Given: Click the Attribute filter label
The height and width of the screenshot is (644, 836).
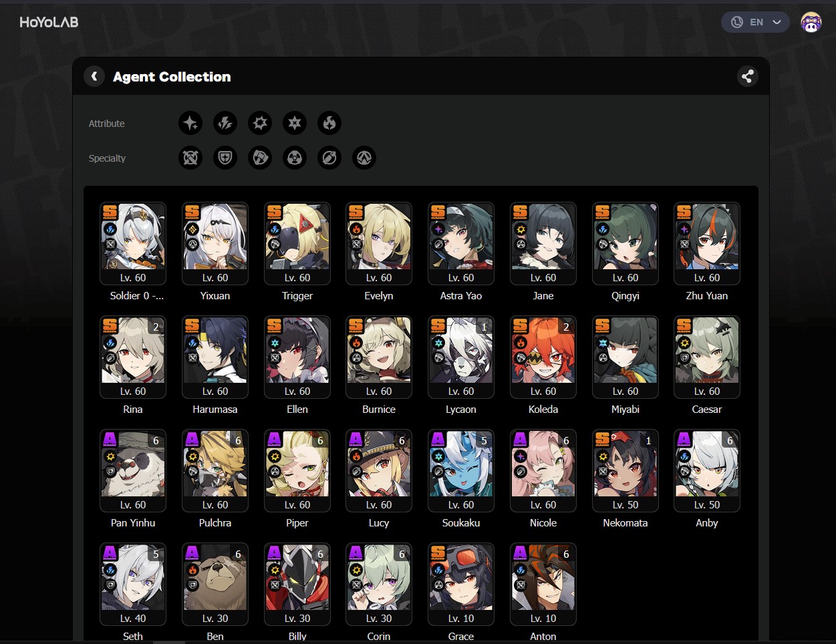Looking at the screenshot, I should pyautogui.click(x=107, y=124).
